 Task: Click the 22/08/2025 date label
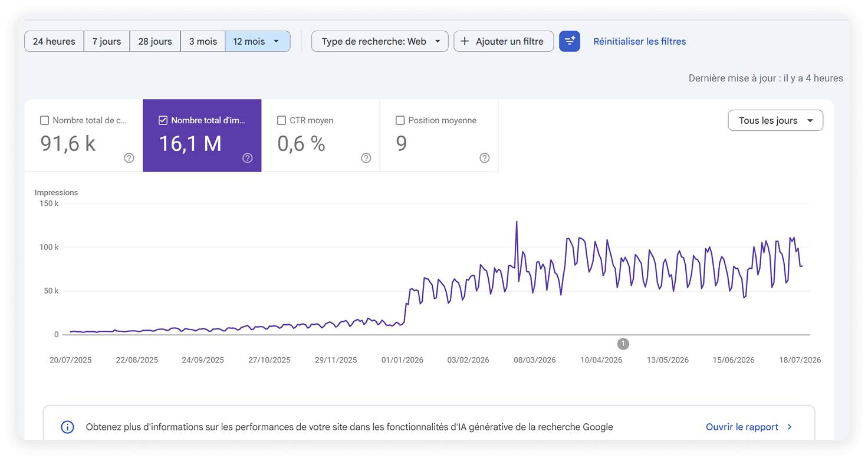pyautogui.click(x=137, y=360)
